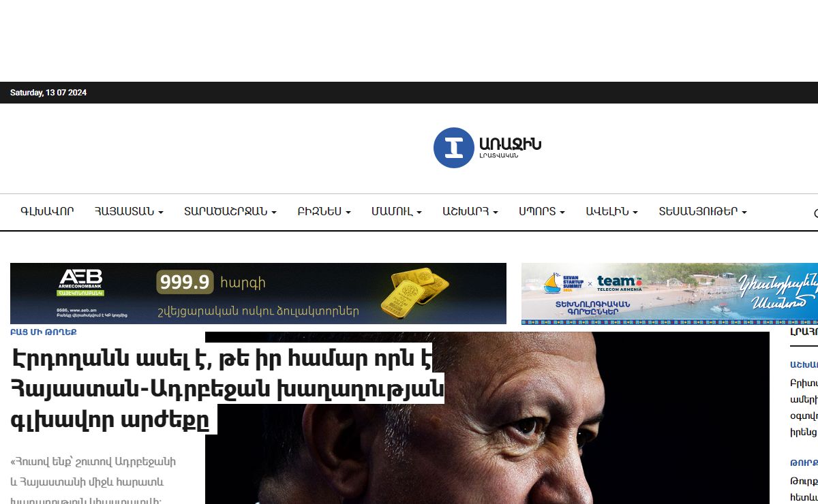Image resolution: width=818 pixels, height=504 pixels.
Task: Open the ՀԱՅԱՍՏԱՆ dropdown menu
Action: [x=129, y=212]
